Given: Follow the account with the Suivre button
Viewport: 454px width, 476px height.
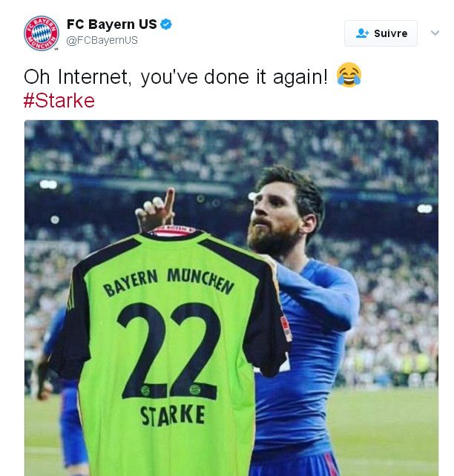Looking at the screenshot, I should [x=381, y=33].
